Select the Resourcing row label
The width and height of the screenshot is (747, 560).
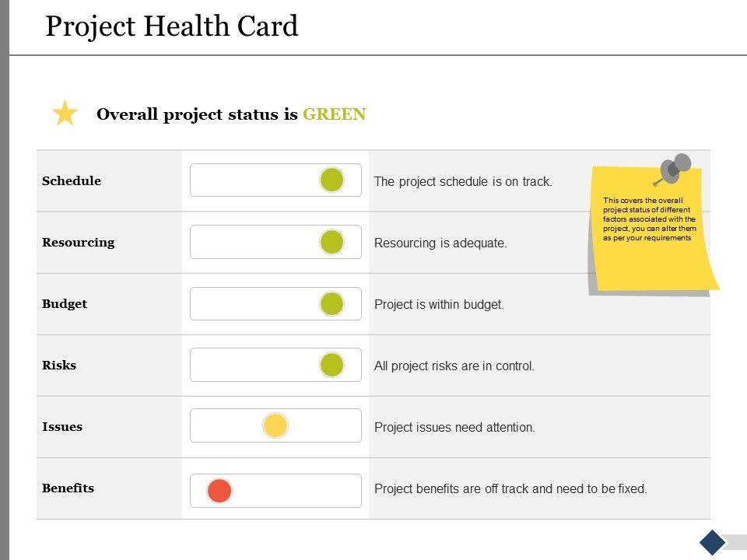(x=78, y=243)
